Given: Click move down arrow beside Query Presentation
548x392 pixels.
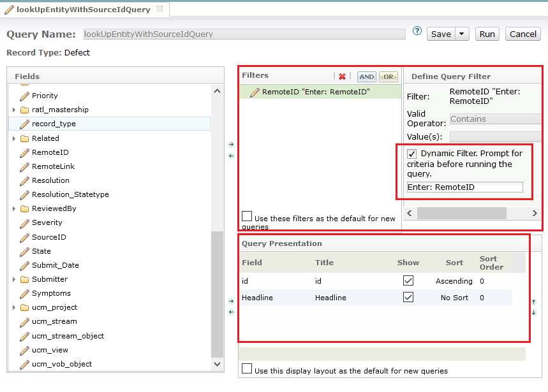Looking at the screenshot, I should pyautogui.click(x=533, y=312).
